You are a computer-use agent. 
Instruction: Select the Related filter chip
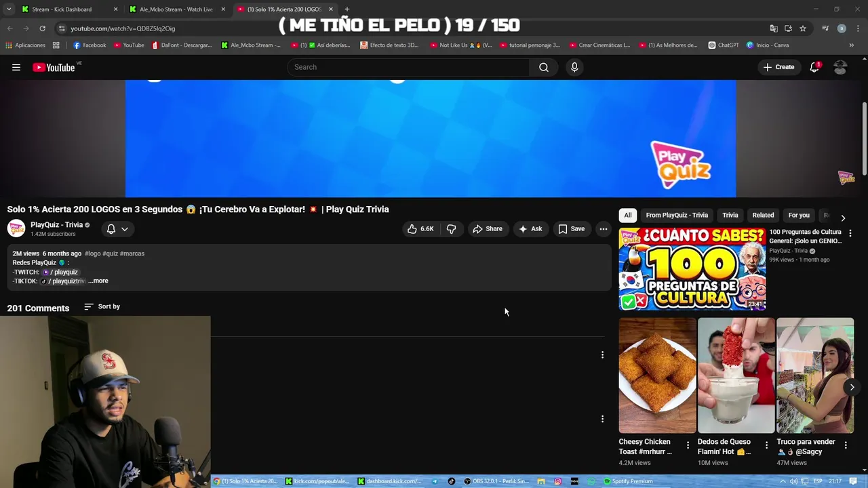[x=763, y=215]
